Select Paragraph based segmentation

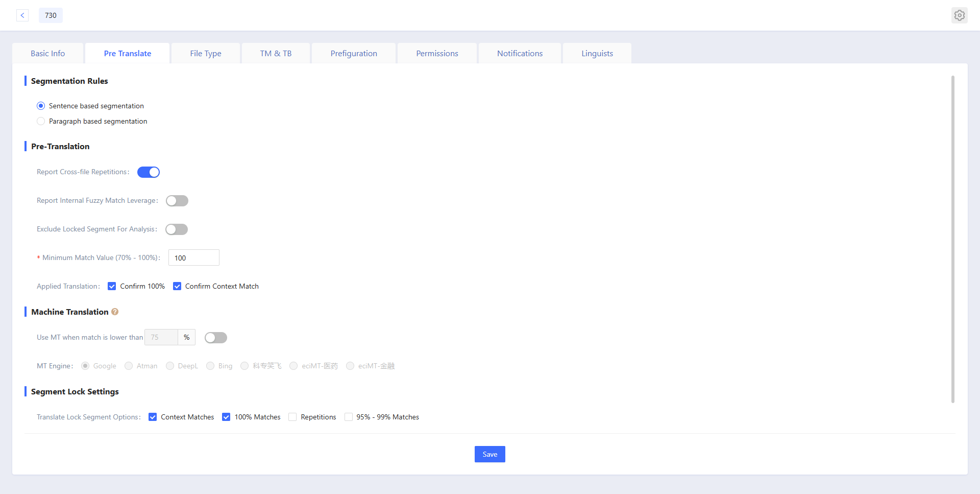[x=41, y=121]
